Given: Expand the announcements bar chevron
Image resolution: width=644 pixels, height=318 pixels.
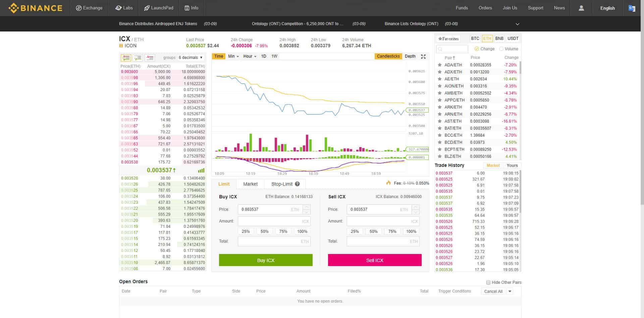Looking at the screenshot, I should click(517, 24).
